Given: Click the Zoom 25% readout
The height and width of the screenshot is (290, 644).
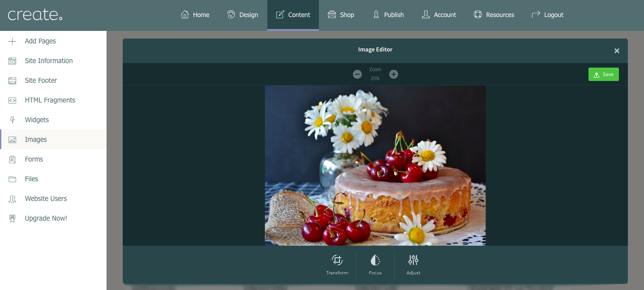Looking at the screenshot, I should coord(375,74).
